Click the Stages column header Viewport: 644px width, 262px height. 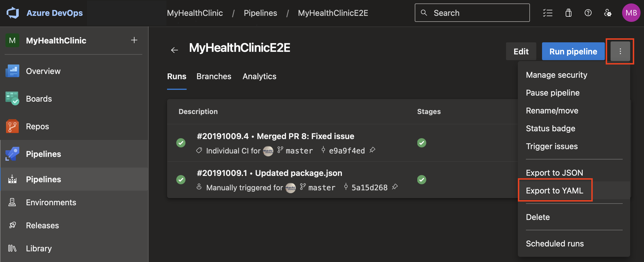coord(429,112)
